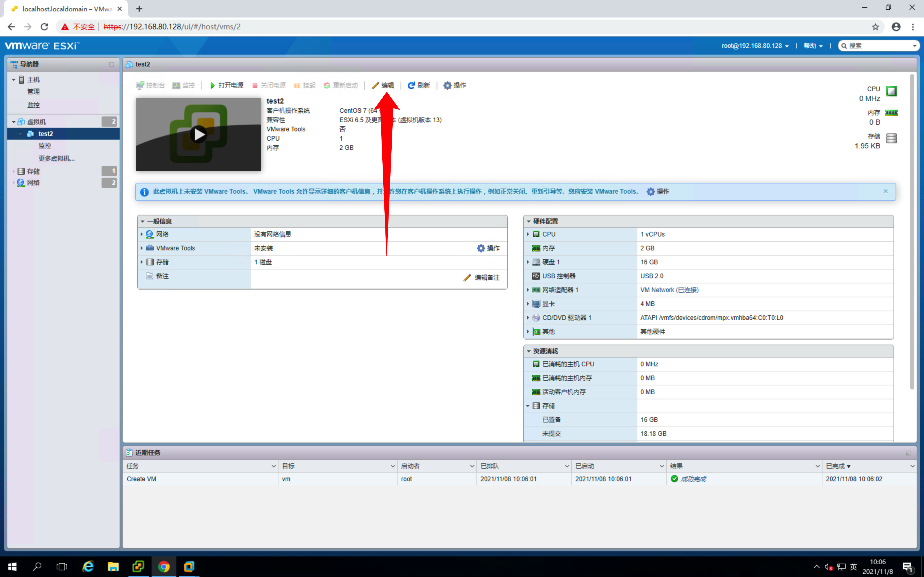
Task: Collapse the Hardware configuration section
Action: 529,221
